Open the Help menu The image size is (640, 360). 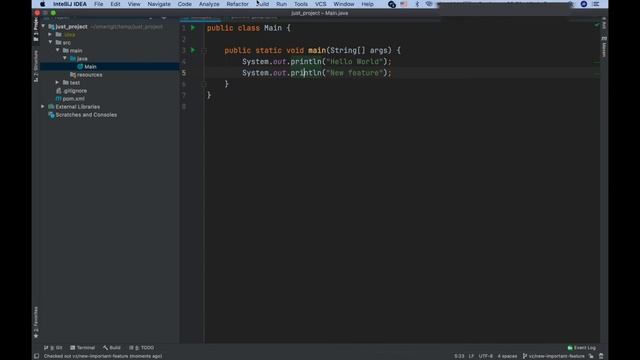coord(367,4)
